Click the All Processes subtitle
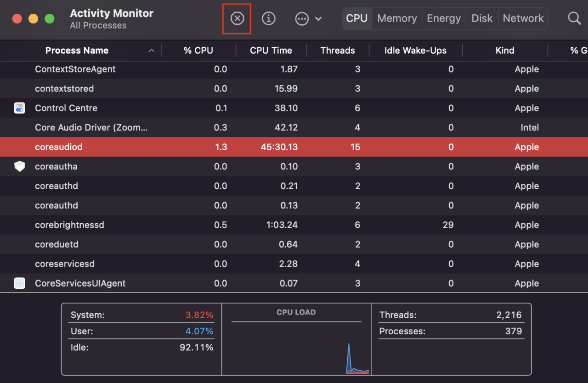The image size is (588, 383). coord(98,26)
